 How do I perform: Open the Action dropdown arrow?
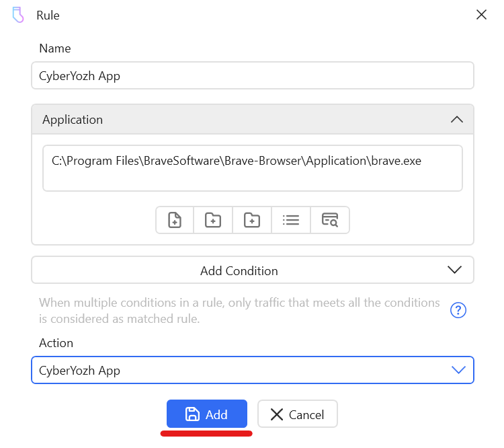pos(458,370)
